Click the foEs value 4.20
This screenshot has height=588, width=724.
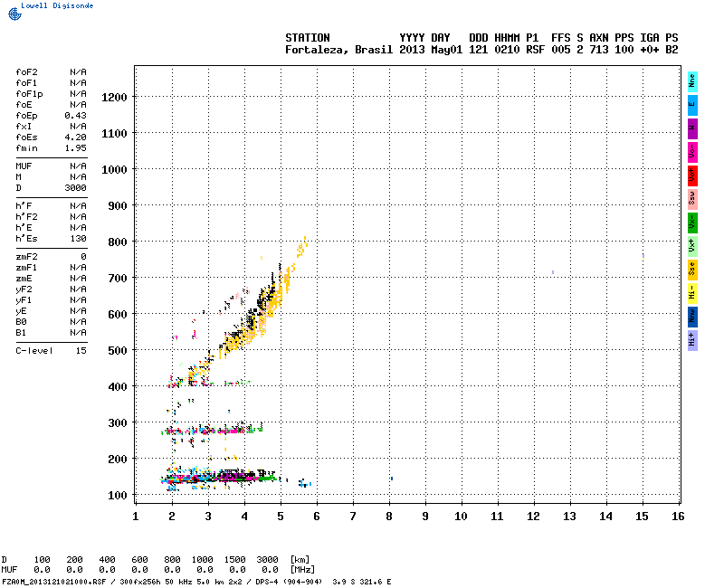75,138
